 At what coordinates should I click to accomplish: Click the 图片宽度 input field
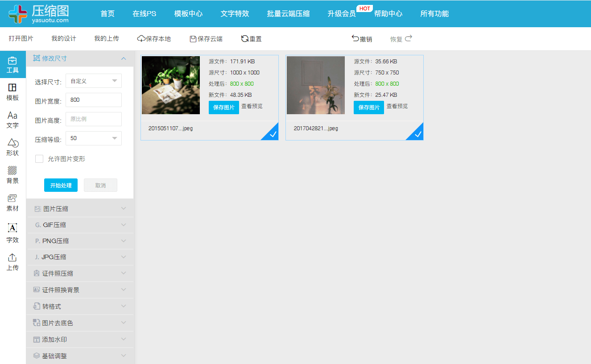click(x=93, y=100)
